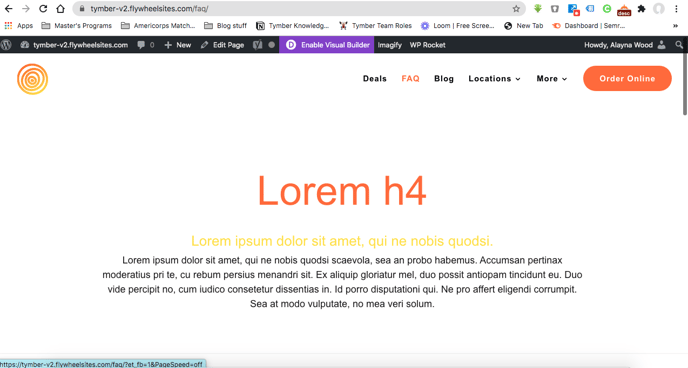Viewport: 688px width, 368px height.
Task: Click Edit Page in the admin bar
Action: click(222, 45)
